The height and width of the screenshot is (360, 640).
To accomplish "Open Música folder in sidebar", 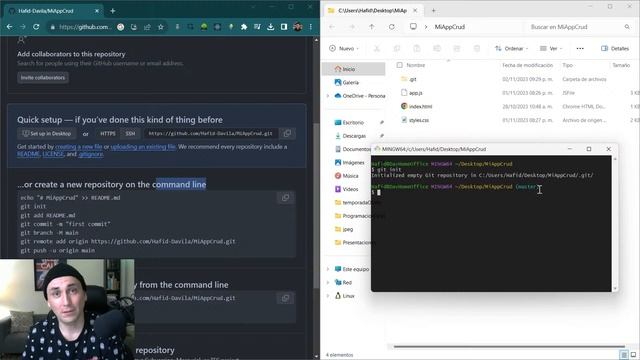I will point(347,176).
